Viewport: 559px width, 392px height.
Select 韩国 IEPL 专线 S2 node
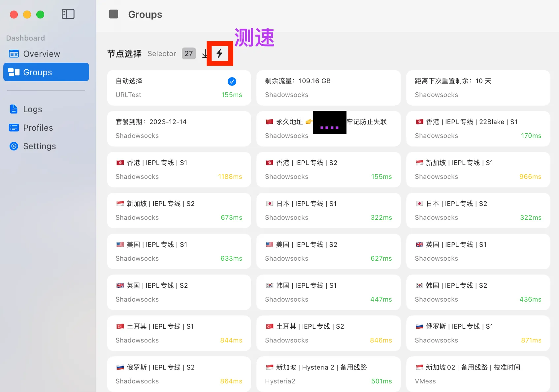478,292
